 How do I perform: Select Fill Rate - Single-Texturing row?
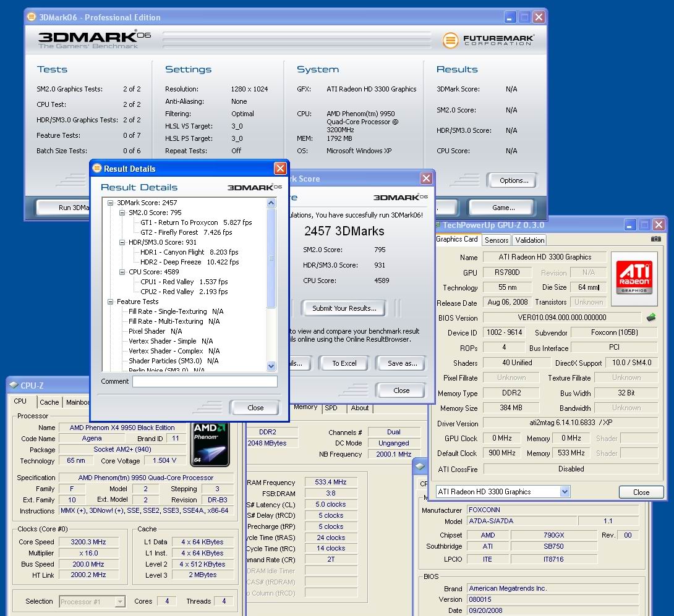pyautogui.click(x=176, y=311)
